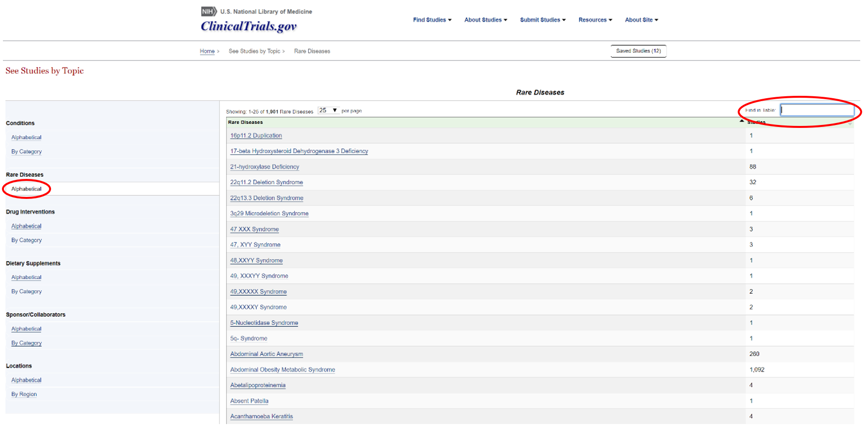Click Showing 1-25 of 1,901 text
This screenshot has height=426, width=868.
tap(269, 111)
